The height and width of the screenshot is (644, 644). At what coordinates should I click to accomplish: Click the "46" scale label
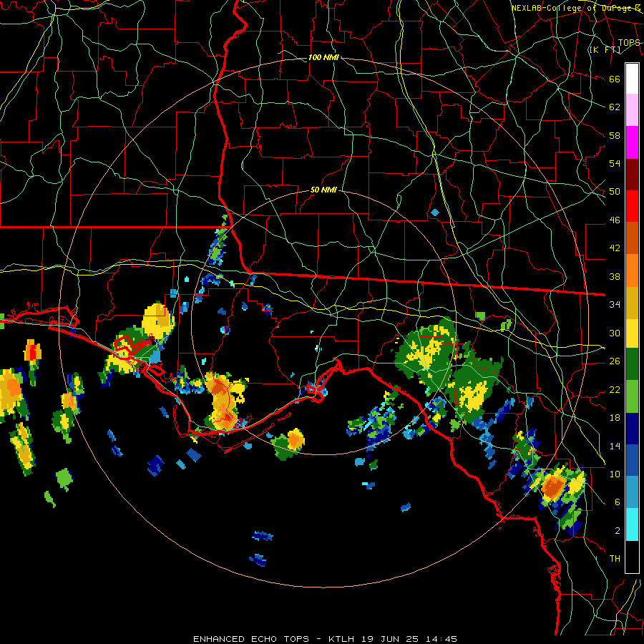pos(615,220)
